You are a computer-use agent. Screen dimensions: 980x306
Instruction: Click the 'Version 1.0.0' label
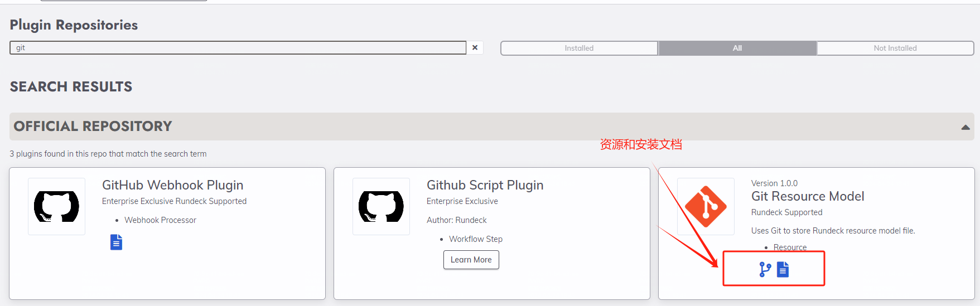click(774, 183)
